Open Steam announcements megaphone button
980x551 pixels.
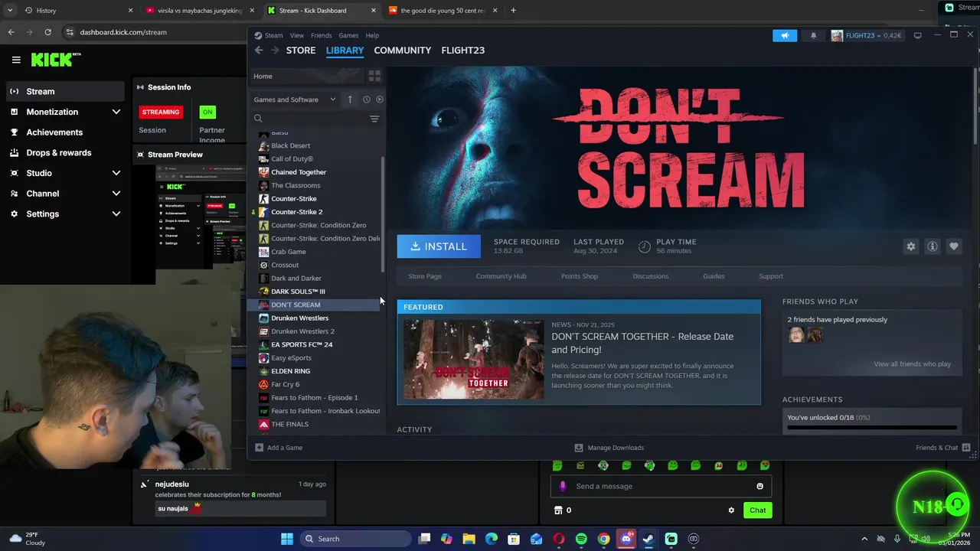(x=785, y=35)
